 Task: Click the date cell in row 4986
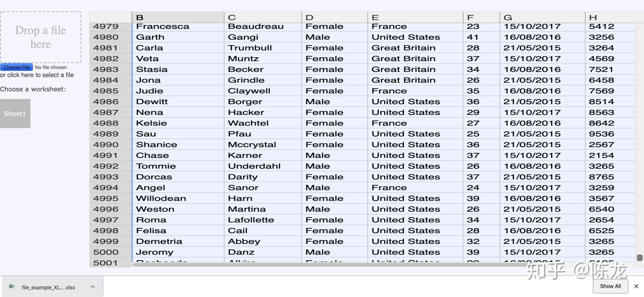point(542,102)
